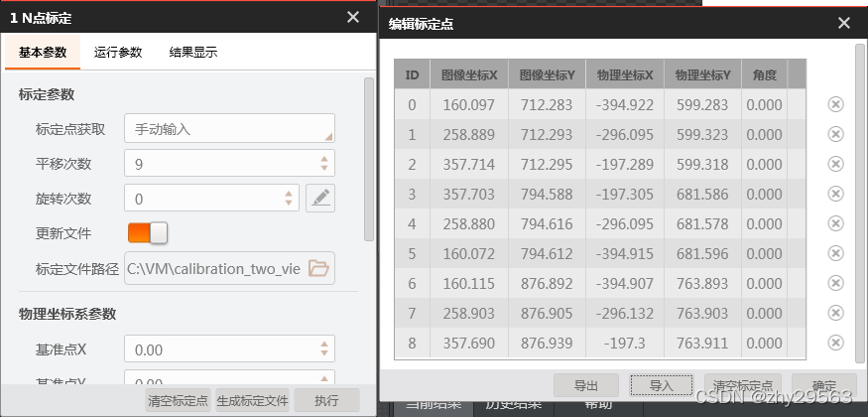Browse folder for 标定文件路径

(x=318, y=269)
